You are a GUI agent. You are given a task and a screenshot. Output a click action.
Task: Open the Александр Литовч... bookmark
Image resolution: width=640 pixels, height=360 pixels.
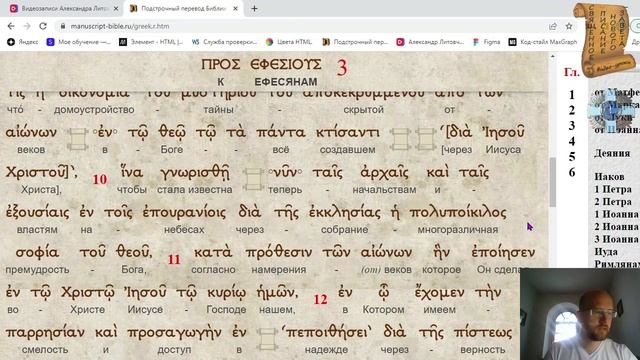coord(430,42)
